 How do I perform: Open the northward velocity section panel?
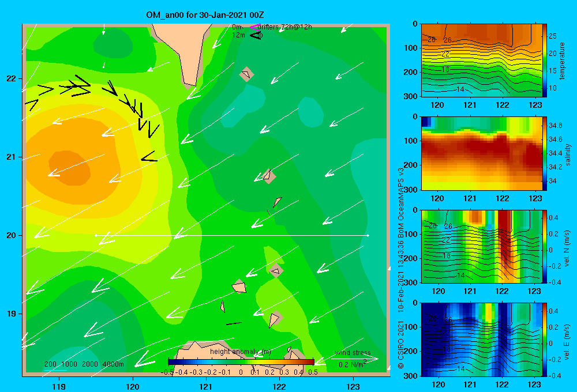[482, 246]
